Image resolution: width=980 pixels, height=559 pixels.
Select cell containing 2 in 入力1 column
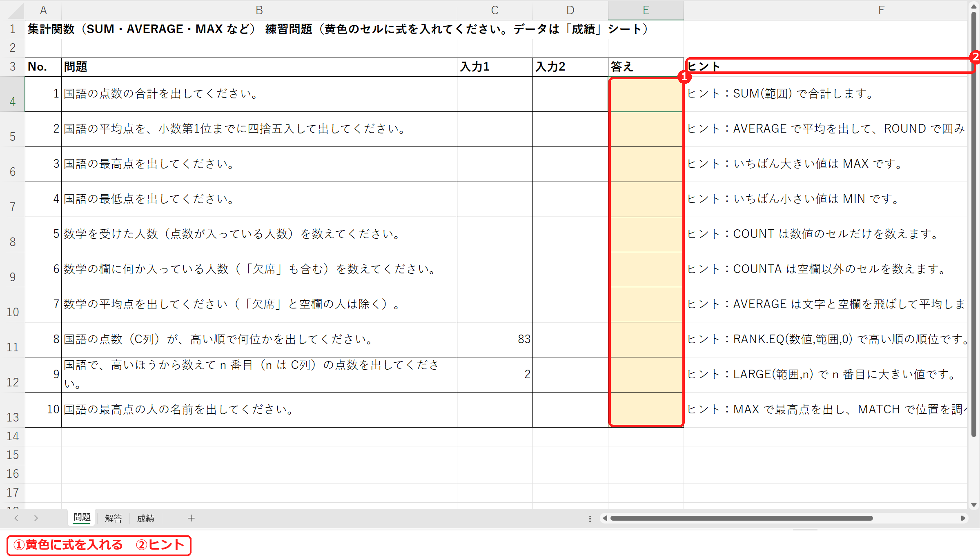click(495, 375)
